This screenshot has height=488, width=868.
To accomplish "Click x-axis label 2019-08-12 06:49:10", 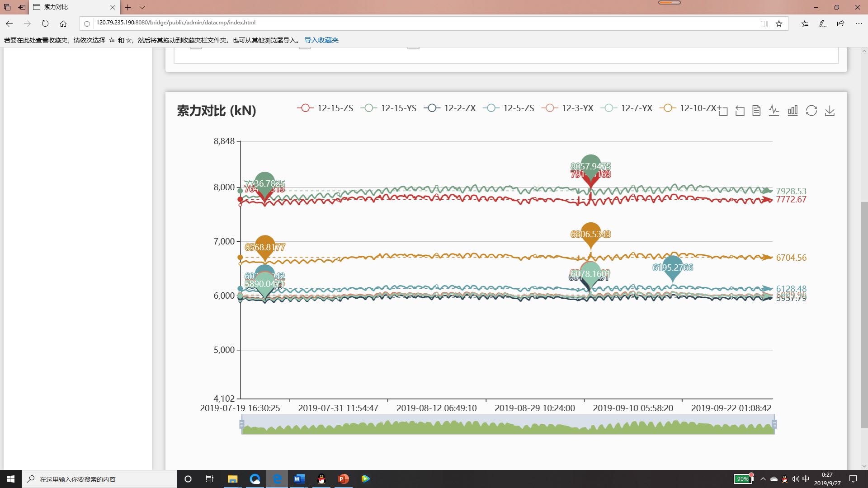I will (x=436, y=408).
